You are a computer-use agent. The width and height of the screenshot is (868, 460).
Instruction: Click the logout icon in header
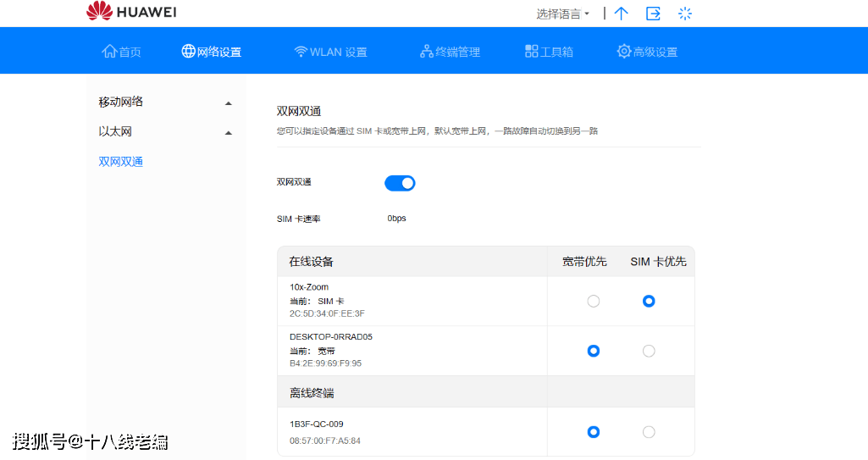coord(653,14)
